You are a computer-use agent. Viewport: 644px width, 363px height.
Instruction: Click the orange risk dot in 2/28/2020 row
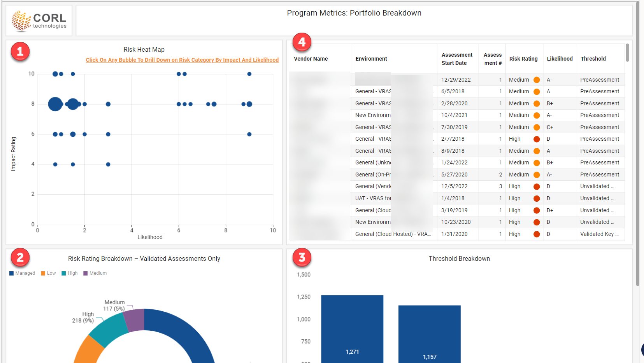[x=537, y=103]
